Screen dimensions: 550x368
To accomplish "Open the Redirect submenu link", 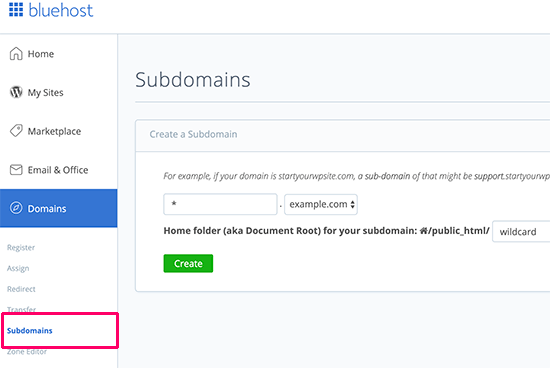I will click(x=21, y=289).
